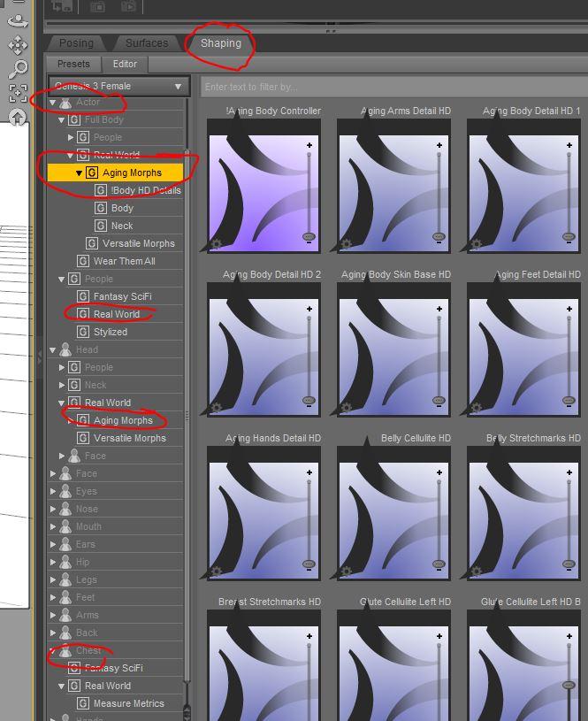This screenshot has height=721, width=588.
Task: Click plus icon on Aging Hands Detail HD
Action: click(x=309, y=472)
